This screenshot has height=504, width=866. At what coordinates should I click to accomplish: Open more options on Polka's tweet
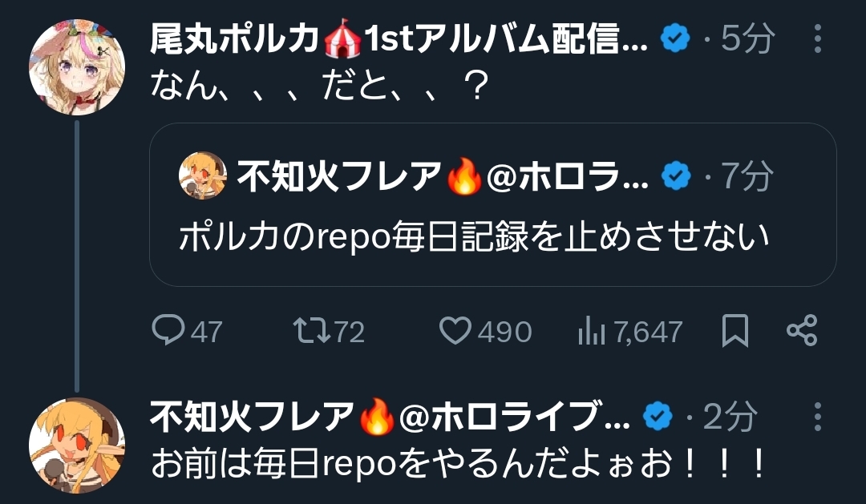point(817,38)
